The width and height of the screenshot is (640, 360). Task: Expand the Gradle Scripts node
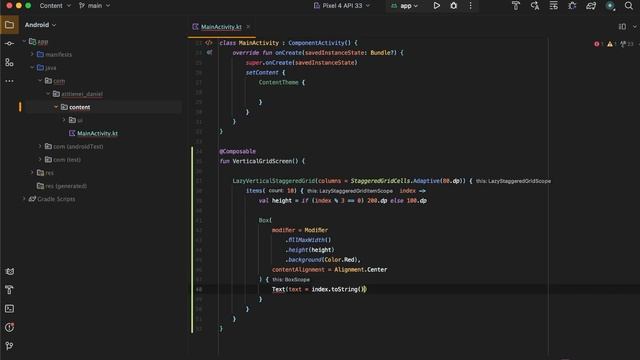click(x=24, y=199)
